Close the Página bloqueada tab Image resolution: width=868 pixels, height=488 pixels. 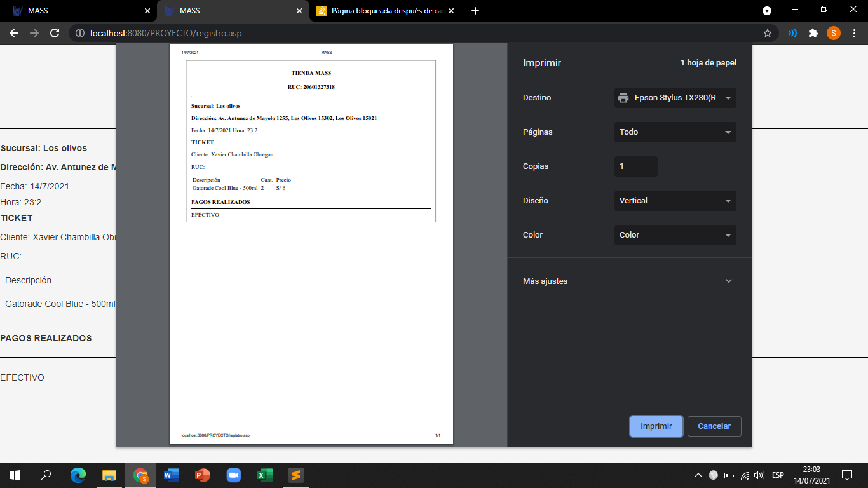(x=451, y=11)
